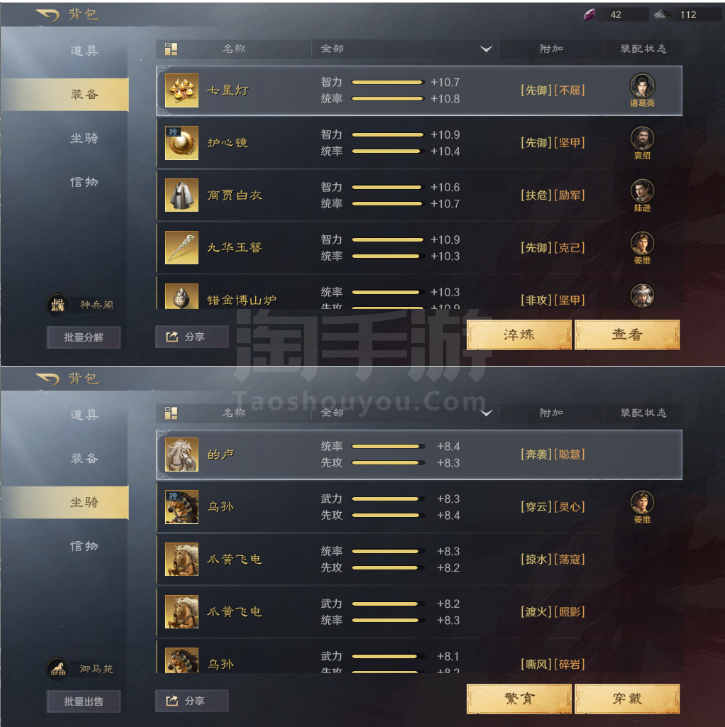Image resolution: width=725 pixels, height=727 pixels.
Task: Open the 御马苑 stable icon
Action: pos(58,669)
